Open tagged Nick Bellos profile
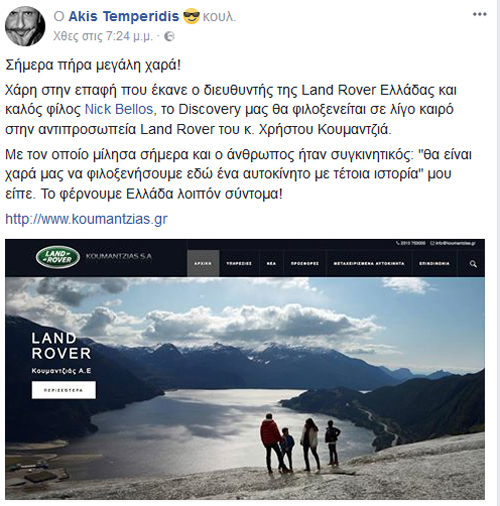The height and width of the screenshot is (506, 500). coord(119,109)
